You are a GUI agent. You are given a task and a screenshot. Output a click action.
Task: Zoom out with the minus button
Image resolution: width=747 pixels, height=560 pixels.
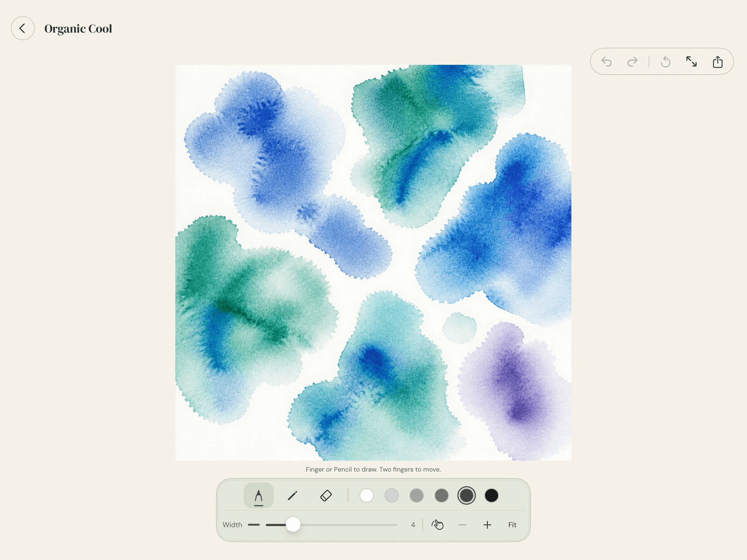tap(462, 525)
